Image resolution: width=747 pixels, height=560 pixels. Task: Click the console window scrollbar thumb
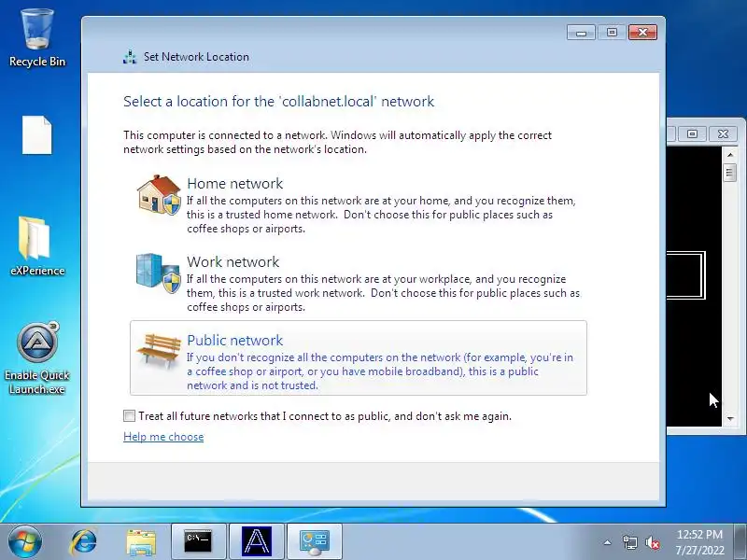tap(730, 172)
